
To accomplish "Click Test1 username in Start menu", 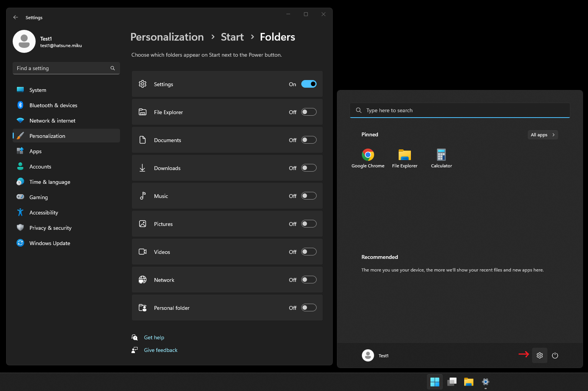I will [384, 356].
